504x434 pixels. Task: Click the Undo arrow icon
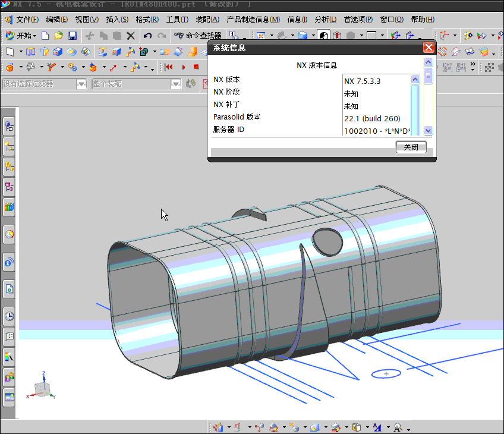[147, 36]
